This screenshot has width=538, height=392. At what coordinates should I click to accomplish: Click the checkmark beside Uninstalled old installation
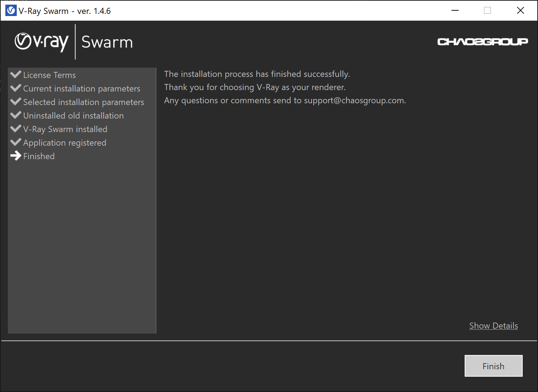16,115
